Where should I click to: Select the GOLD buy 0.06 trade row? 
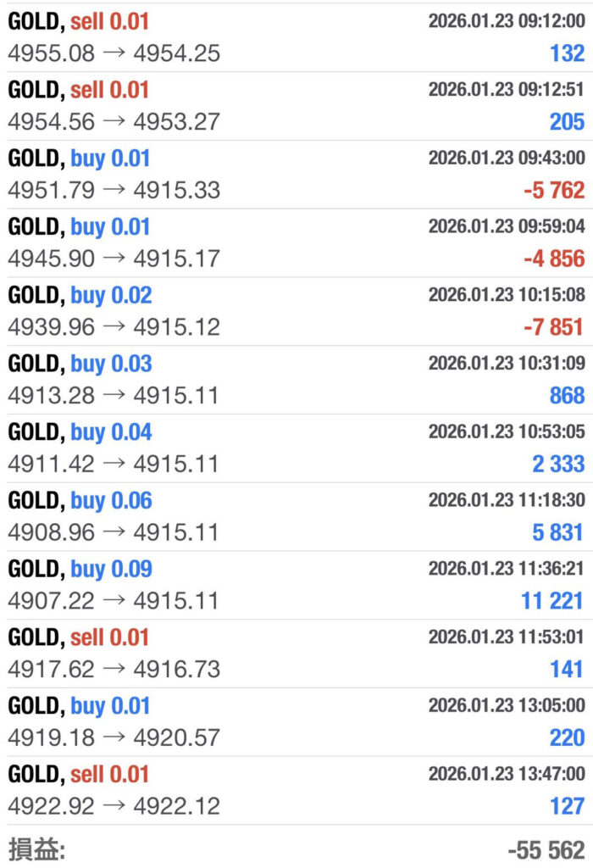click(x=296, y=517)
